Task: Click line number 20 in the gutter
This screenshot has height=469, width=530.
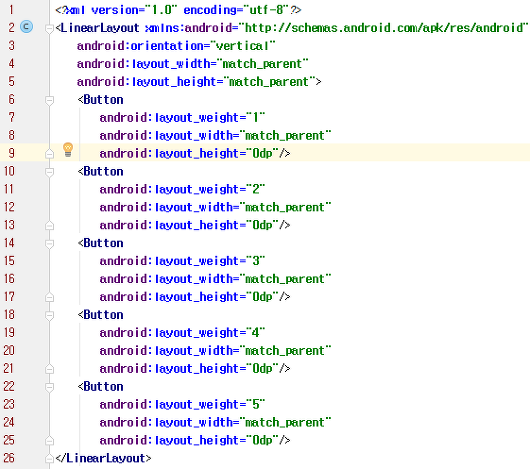Action: (x=9, y=350)
